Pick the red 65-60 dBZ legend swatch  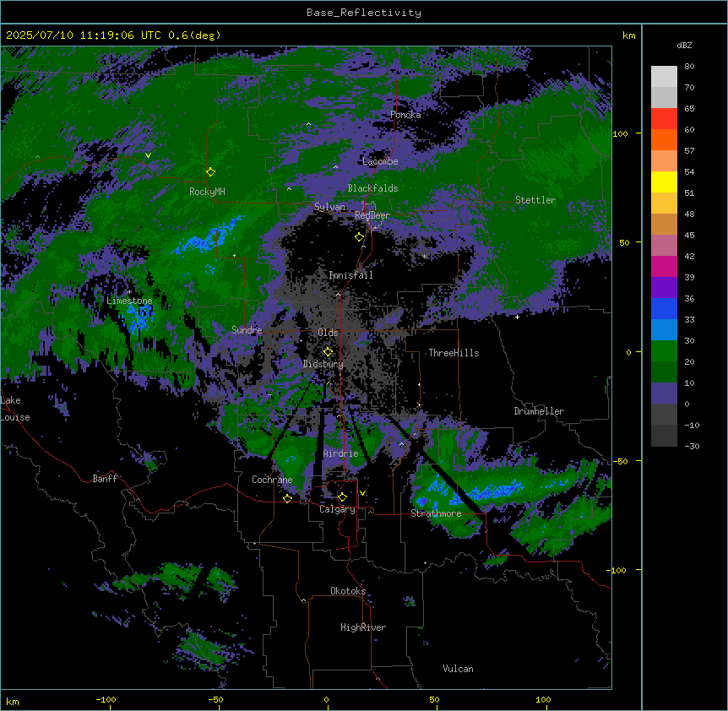[x=664, y=119]
